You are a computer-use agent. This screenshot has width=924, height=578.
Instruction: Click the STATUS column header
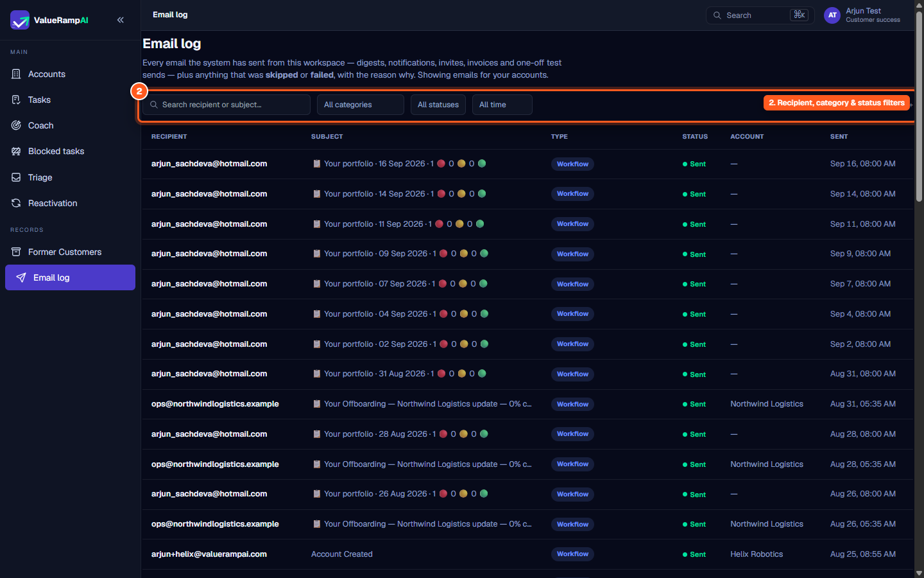coord(695,137)
